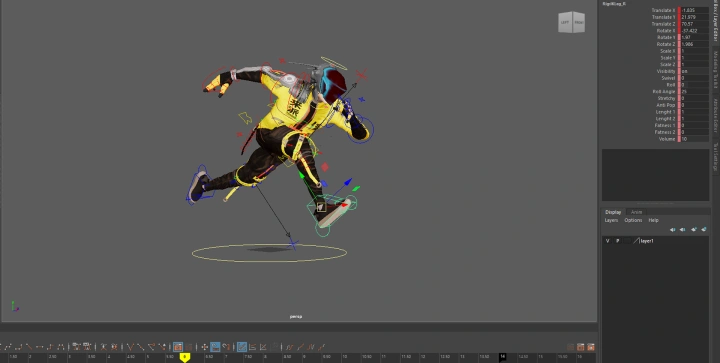The image size is (720, 363).
Task: Toggle layer1 visibility V box
Action: pyautogui.click(x=608, y=241)
